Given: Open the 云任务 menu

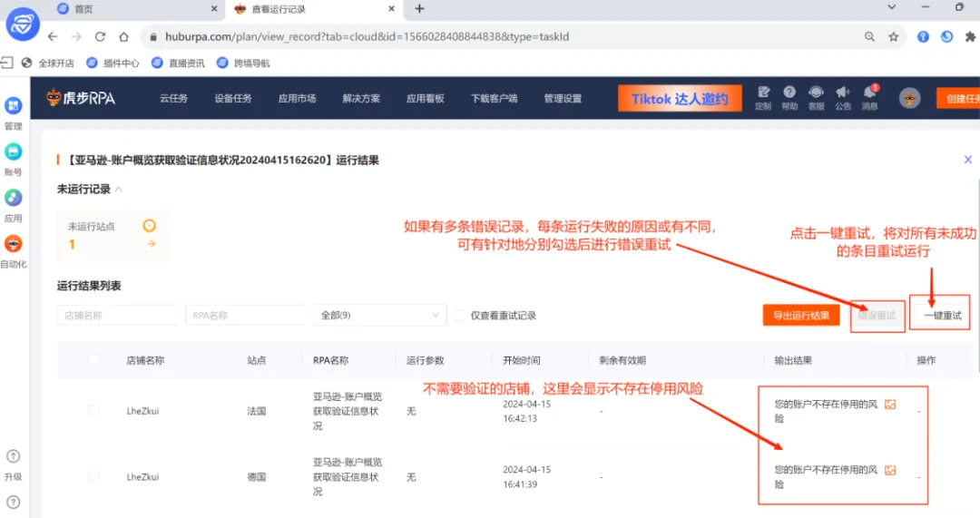Looking at the screenshot, I should (x=173, y=98).
